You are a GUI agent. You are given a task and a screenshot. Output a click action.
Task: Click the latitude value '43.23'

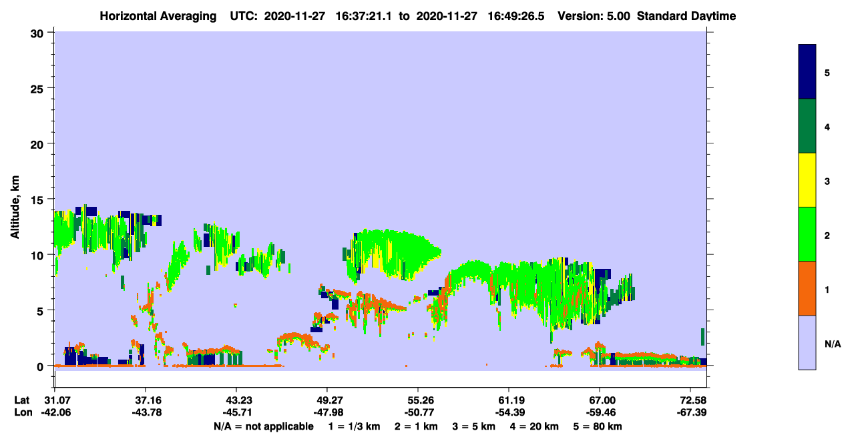[x=236, y=400]
